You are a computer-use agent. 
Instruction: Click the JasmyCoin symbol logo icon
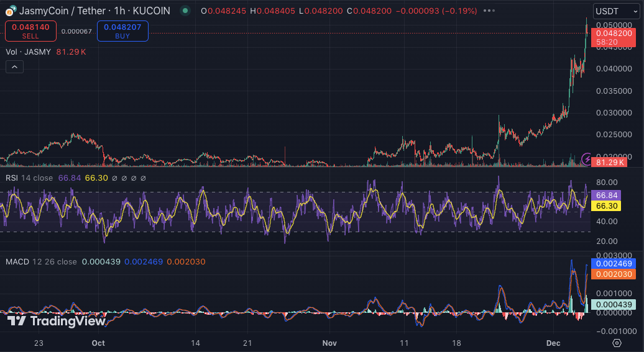(x=11, y=11)
